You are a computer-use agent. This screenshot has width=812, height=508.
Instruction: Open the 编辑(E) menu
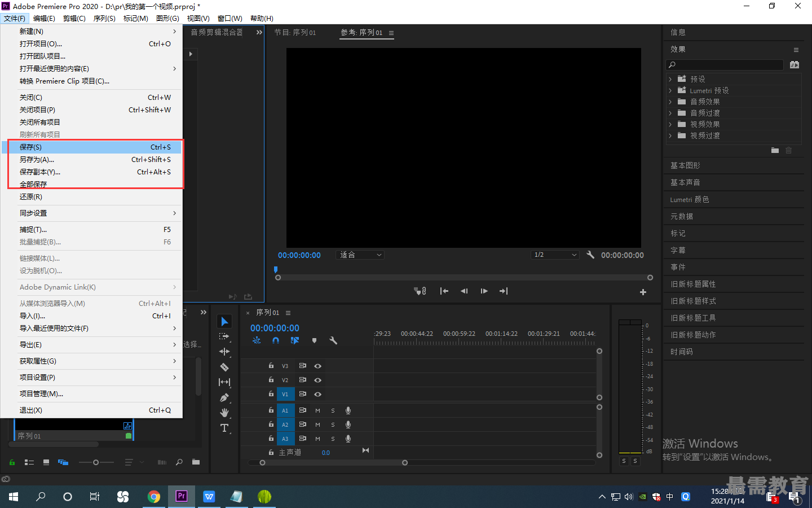coord(44,19)
